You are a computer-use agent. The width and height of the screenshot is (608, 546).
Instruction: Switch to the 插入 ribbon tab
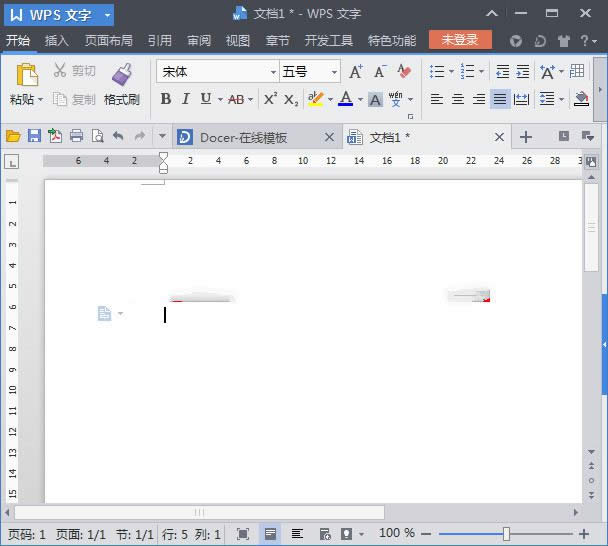coord(57,41)
